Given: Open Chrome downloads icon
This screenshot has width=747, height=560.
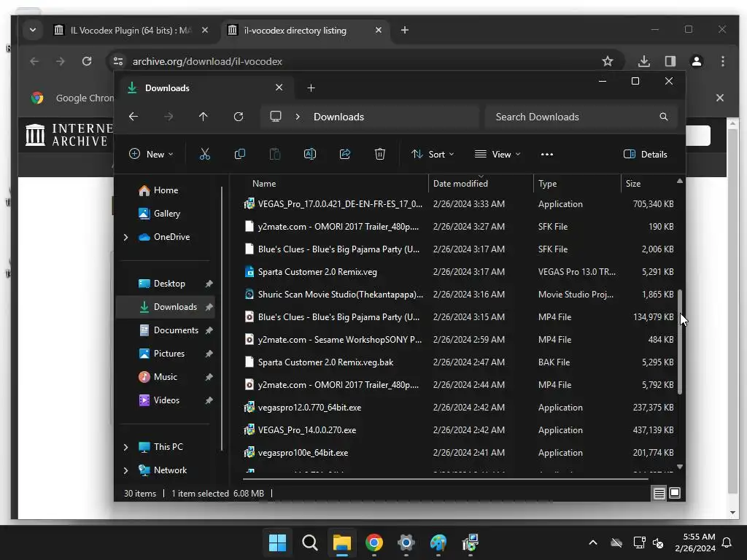Looking at the screenshot, I should (x=644, y=61).
